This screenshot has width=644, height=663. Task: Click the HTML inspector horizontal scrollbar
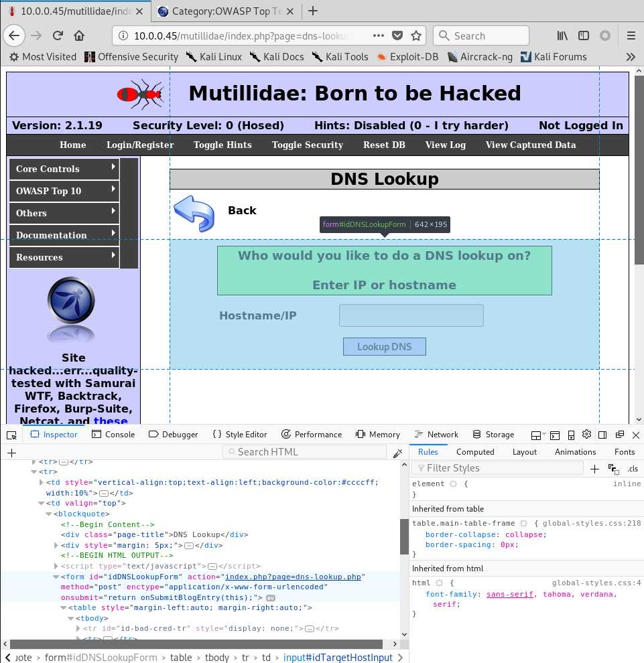[x=196, y=644]
